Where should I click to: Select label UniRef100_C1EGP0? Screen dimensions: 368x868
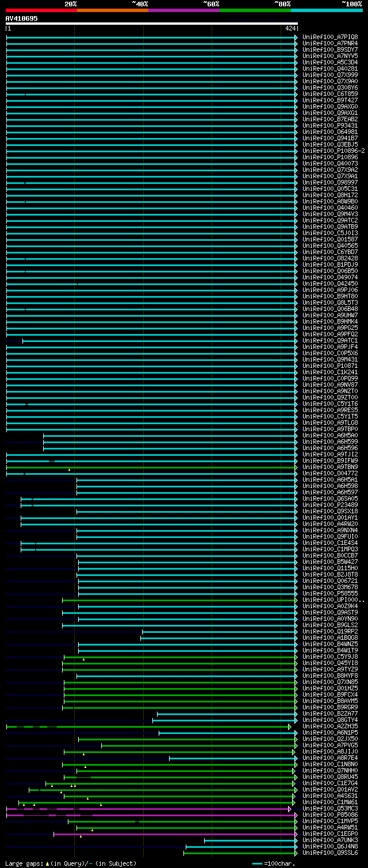coord(330,834)
